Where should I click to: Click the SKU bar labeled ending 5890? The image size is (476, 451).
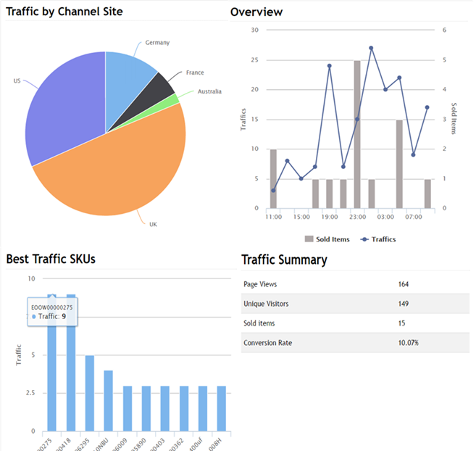(146, 408)
